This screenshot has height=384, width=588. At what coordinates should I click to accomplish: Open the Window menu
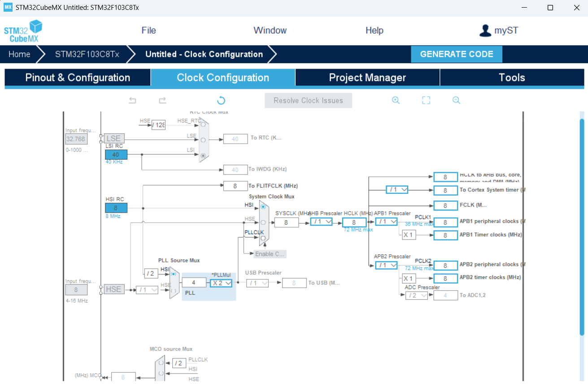(270, 31)
